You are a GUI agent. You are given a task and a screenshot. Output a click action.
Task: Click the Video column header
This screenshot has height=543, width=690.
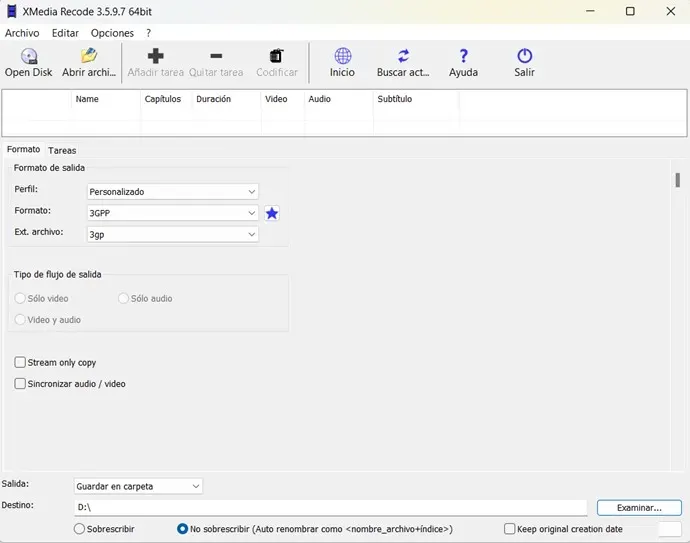tap(283, 99)
